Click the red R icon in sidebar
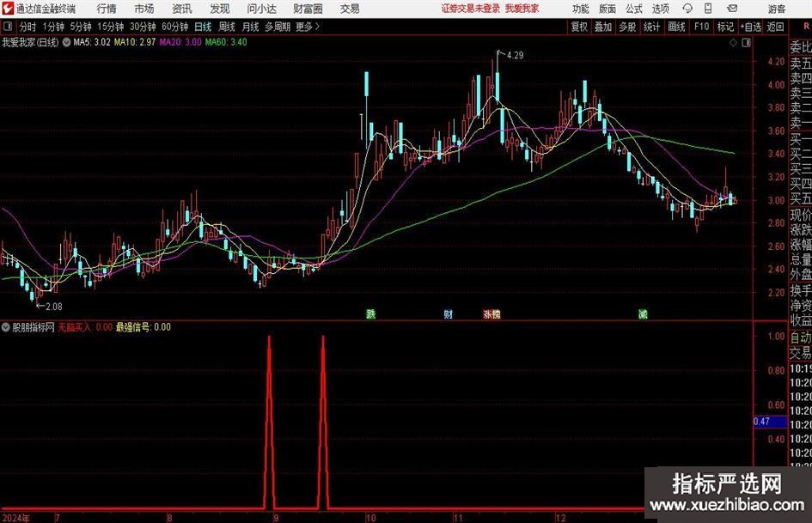This screenshot has height=523, width=812. tap(806, 26)
